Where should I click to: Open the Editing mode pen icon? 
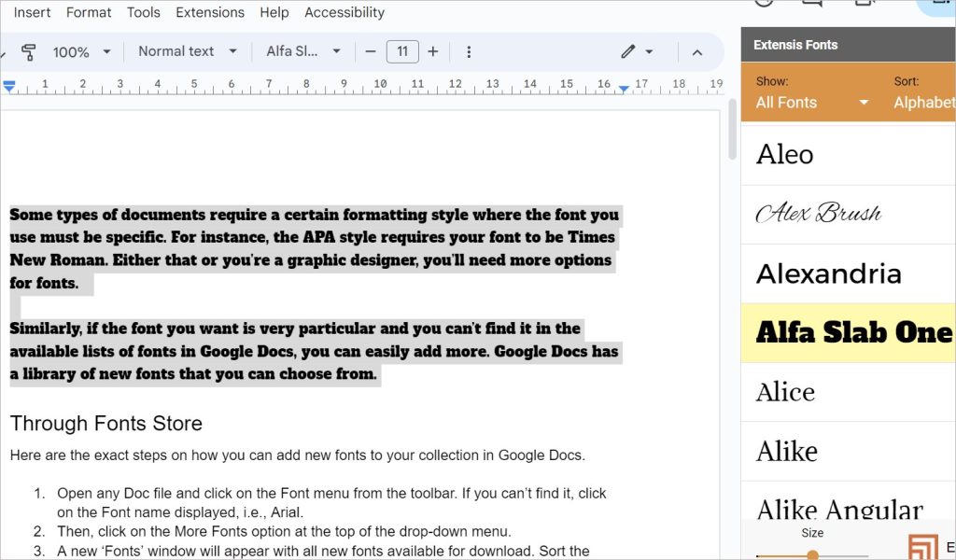click(628, 51)
